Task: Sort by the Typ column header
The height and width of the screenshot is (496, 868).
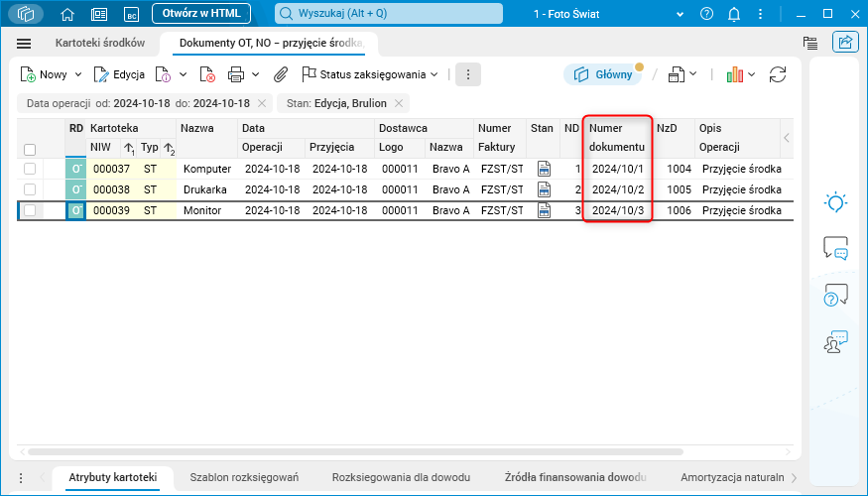Action: click(150, 147)
